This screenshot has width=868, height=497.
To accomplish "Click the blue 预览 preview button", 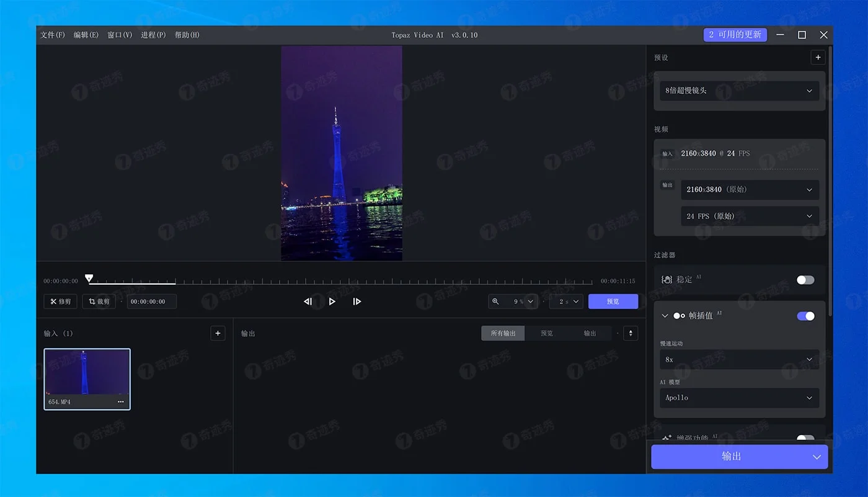I will click(613, 302).
